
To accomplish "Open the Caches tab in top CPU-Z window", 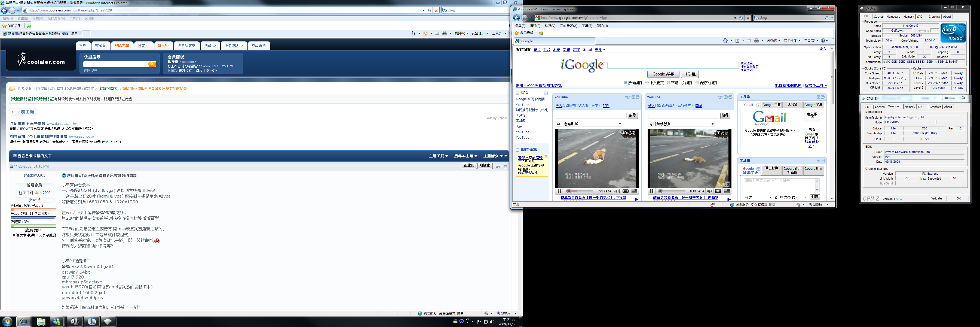I will 878,17.
